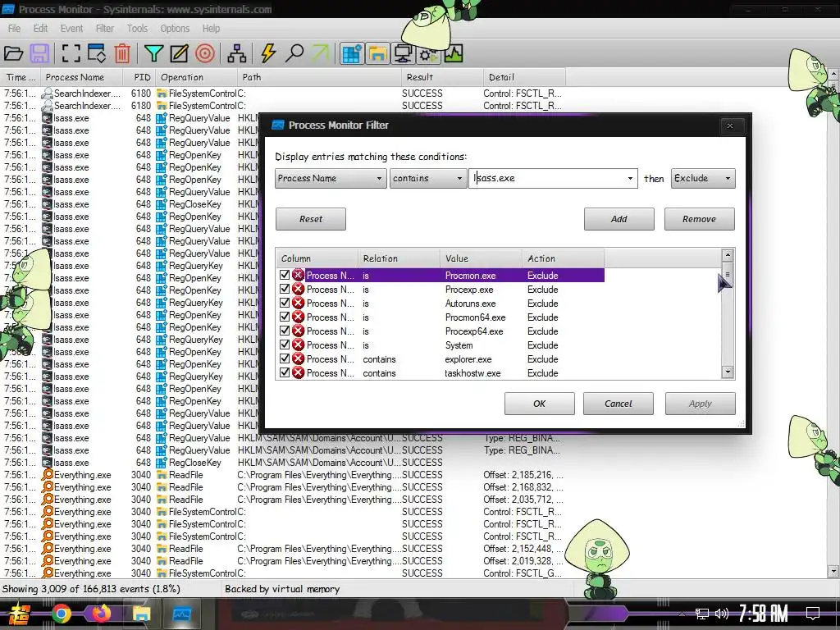The width and height of the screenshot is (840, 630).
Task: Open the Process Tree icon
Action: [x=237, y=53]
